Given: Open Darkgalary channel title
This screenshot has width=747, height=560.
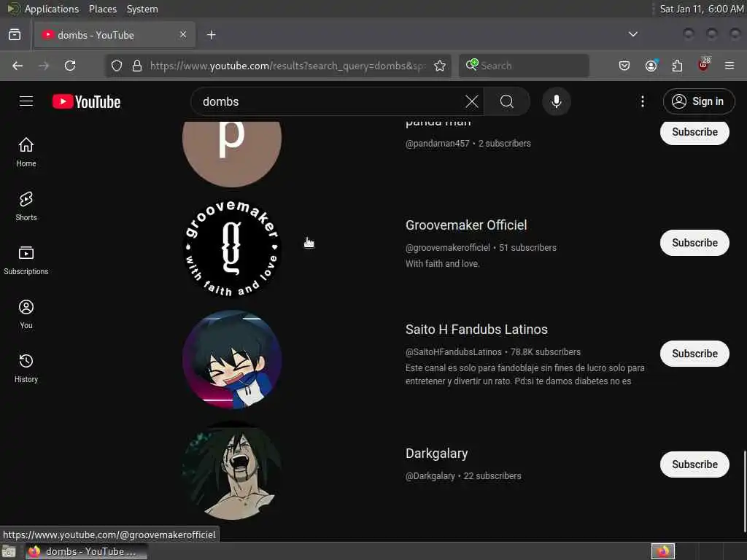Looking at the screenshot, I should [x=436, y=454].
